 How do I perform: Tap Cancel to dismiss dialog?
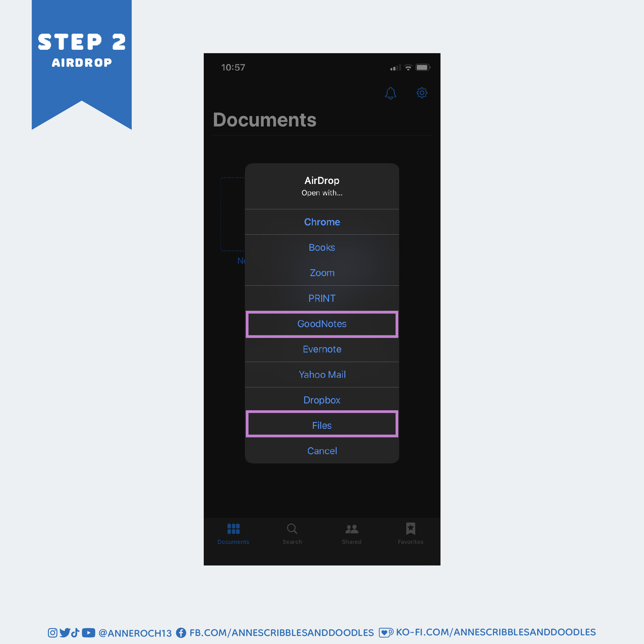(322, 450)
